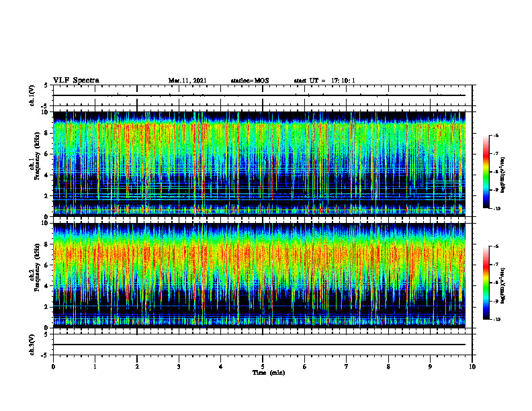Screen dimensions: 532x411
Task: Click the ch.1 spectrogram panel
Action: (259, 164)
